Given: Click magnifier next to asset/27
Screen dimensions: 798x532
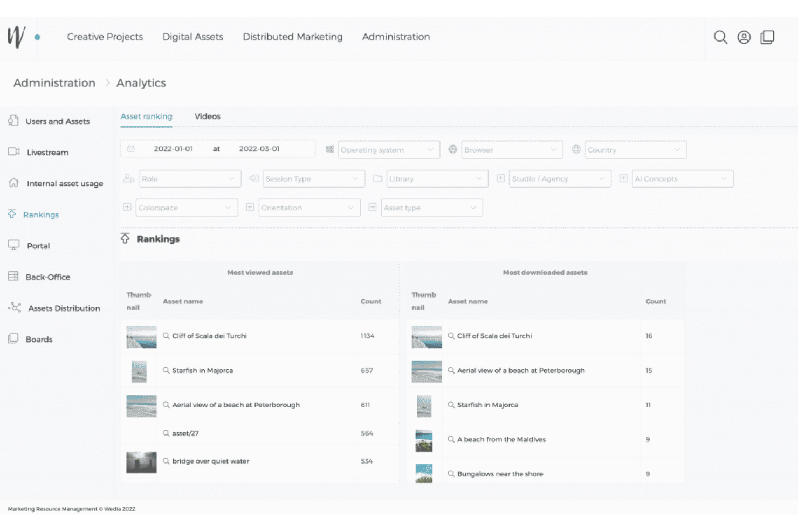Looking at the screenshot, I should pos(166,433).
